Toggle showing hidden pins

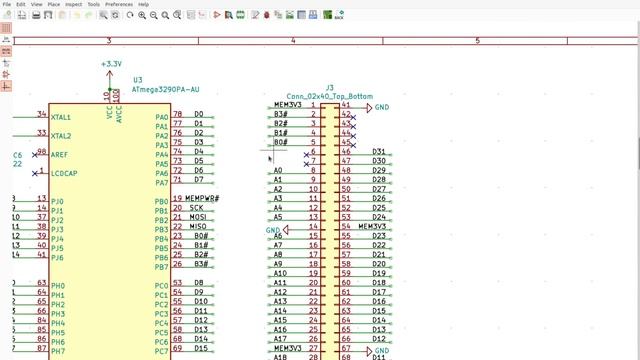(x=6, y=74)
